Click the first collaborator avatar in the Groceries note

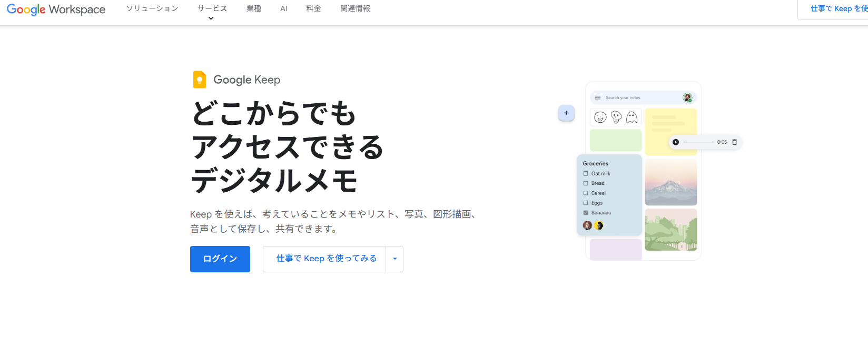tap(587, 225)
